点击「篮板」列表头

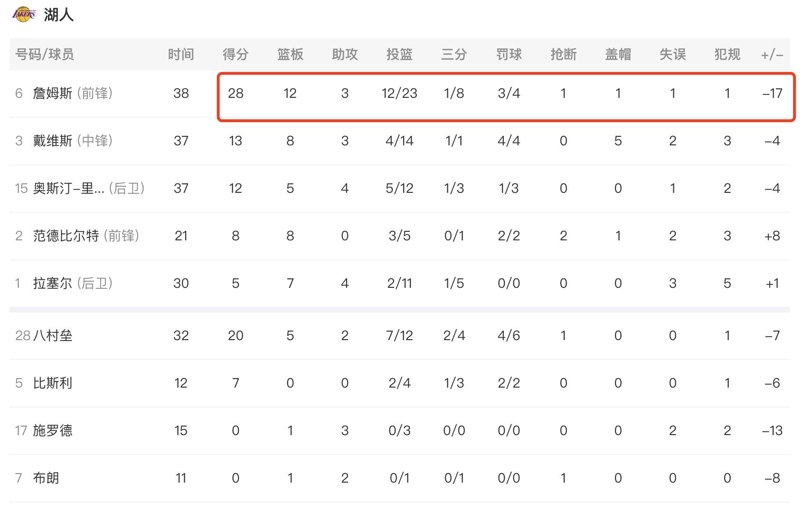[290, 54]
